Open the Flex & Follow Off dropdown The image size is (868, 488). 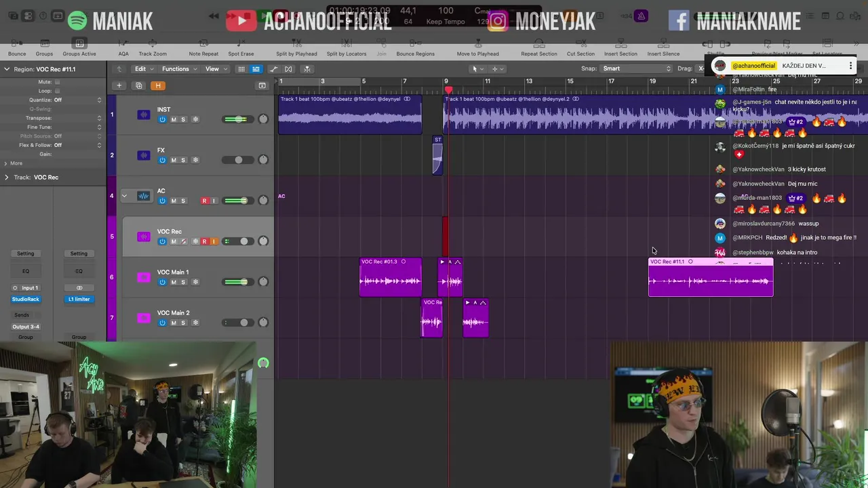tap(77, 145)
